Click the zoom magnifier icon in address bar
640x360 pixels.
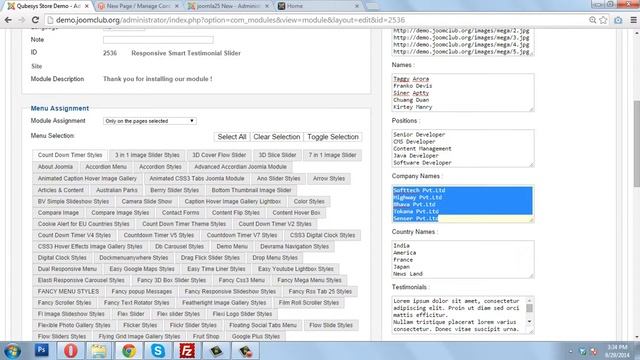(x=592, y=20)
